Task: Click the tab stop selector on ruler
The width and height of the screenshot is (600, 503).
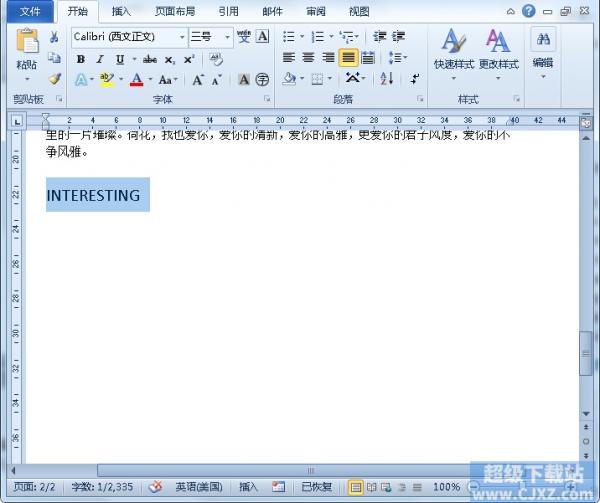Action: click(16, 122)
